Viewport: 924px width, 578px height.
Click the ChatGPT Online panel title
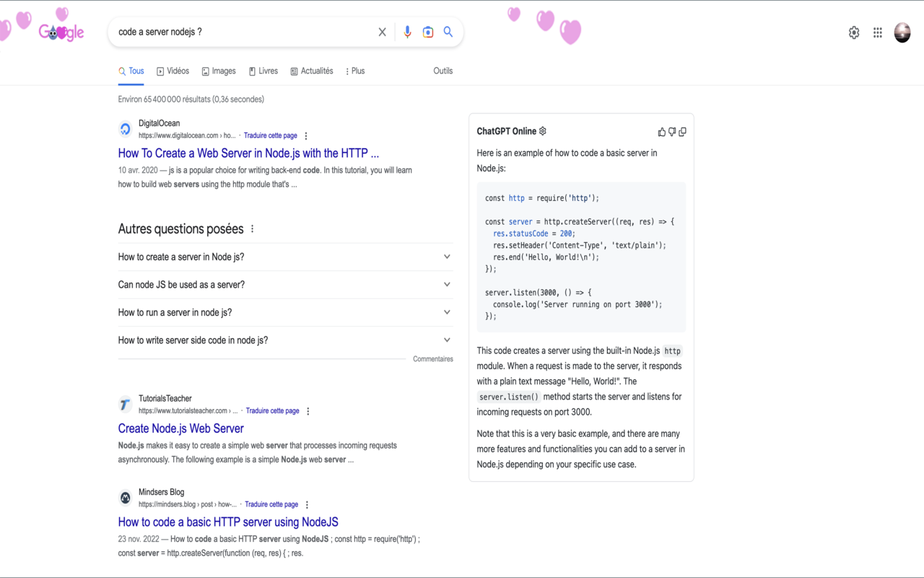click(x=507, y=131)
